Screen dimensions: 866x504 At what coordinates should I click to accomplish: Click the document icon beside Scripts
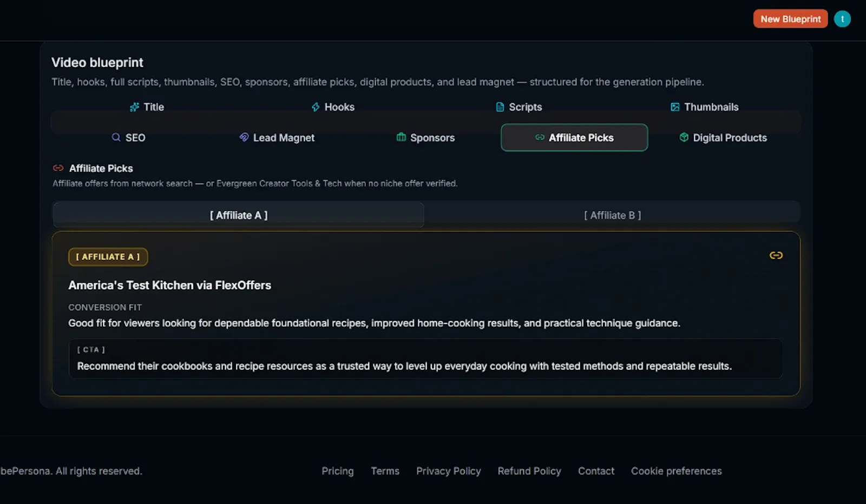point(500,107)
